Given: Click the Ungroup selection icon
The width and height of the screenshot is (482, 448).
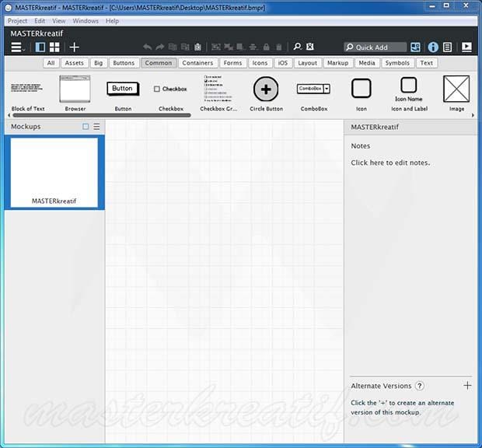Looking at the screenshot, I should tap(229, 47).
